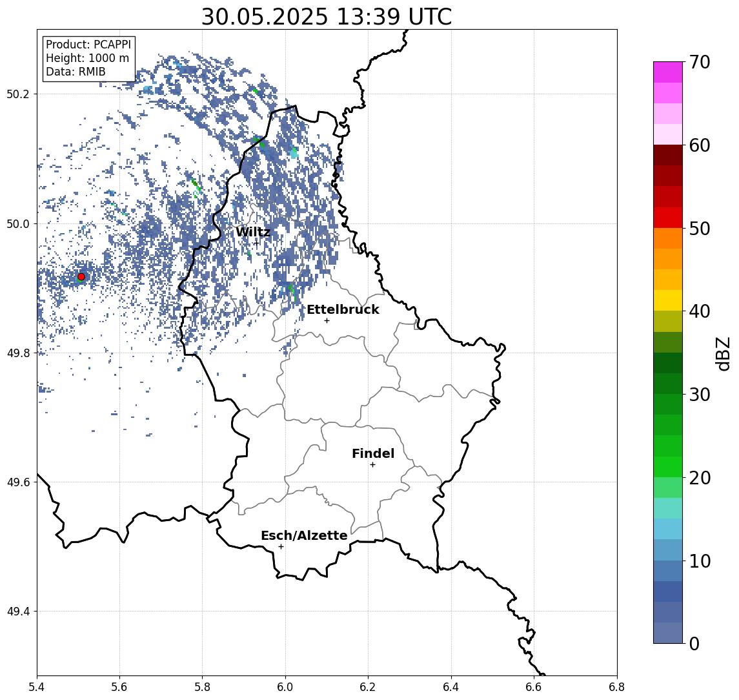Click the 20 value on colorbar
The image size is (739, 700).
click(x=699, y=478)
